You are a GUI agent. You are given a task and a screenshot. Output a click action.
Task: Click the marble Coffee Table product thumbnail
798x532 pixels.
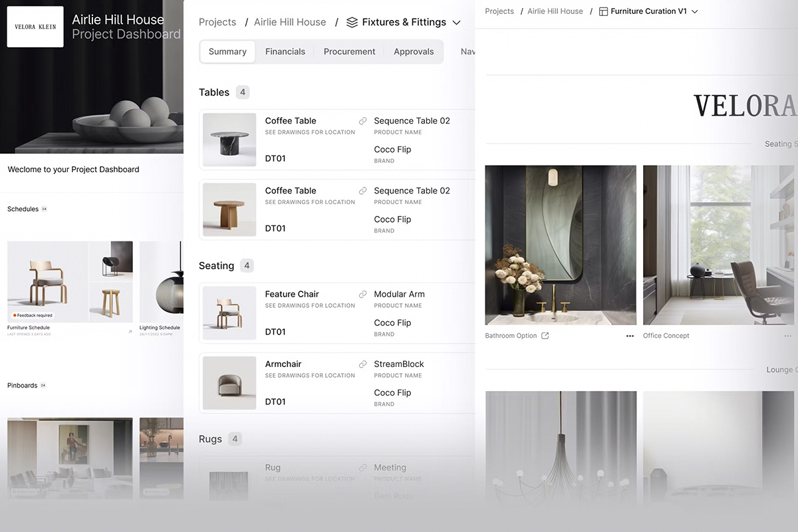click(x=229, y=140)
